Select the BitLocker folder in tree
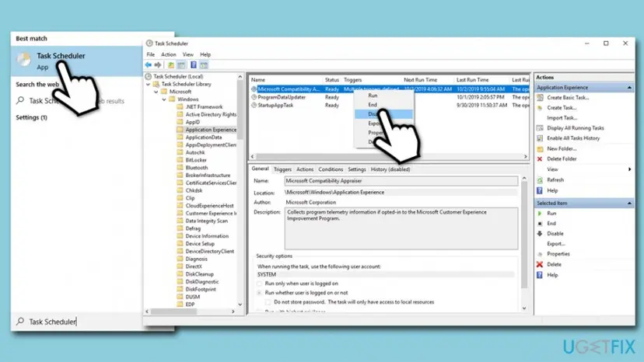644x362 pixels. pyautogui.click(x=196, y=160)
